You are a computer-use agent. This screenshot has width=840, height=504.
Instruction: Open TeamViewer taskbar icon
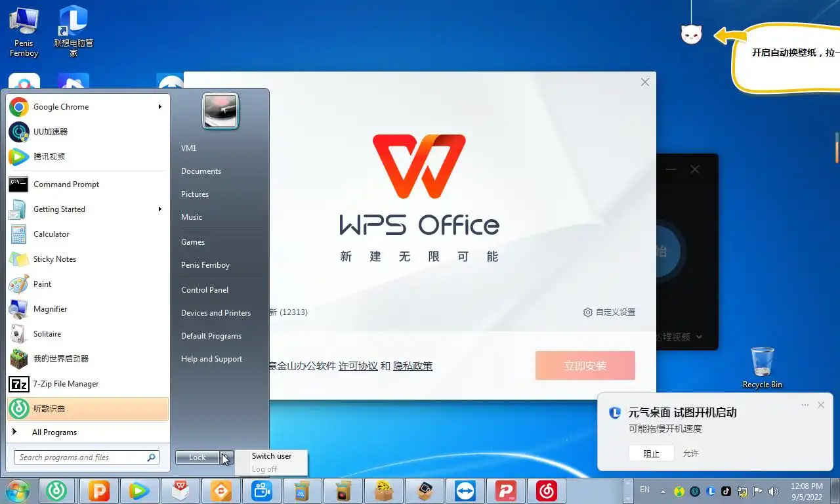tap(465, 491)
